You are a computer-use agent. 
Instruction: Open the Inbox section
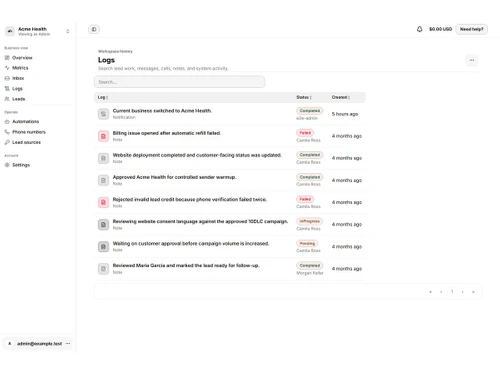click(18, 78)
